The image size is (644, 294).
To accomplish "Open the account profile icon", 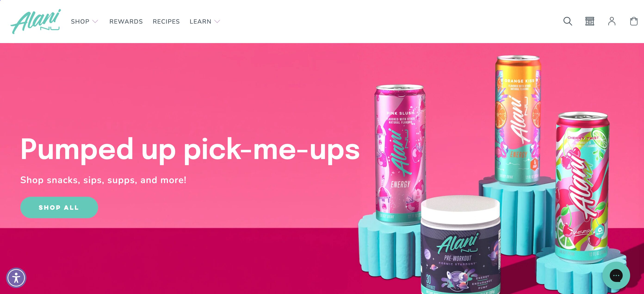I will pyautogui.click(x=612, y=21).
